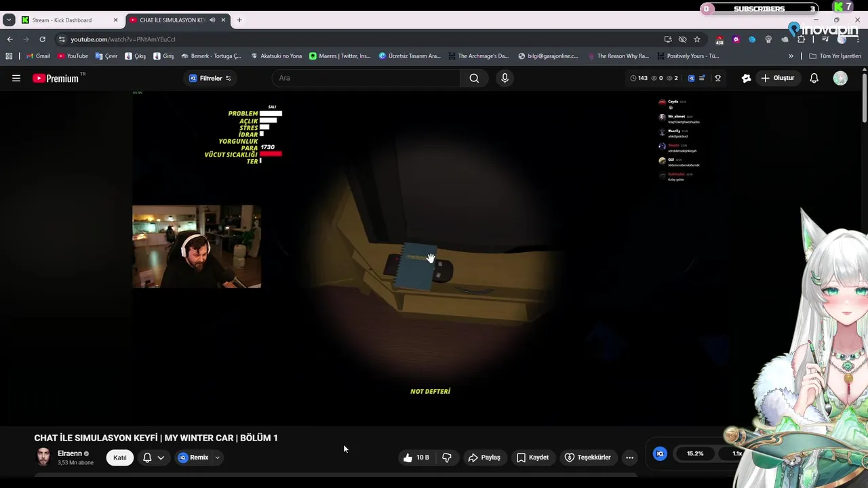The height and width of the screenshot is (488, 868).
Task: Open a new browser tab
Action: coord(239,20)
